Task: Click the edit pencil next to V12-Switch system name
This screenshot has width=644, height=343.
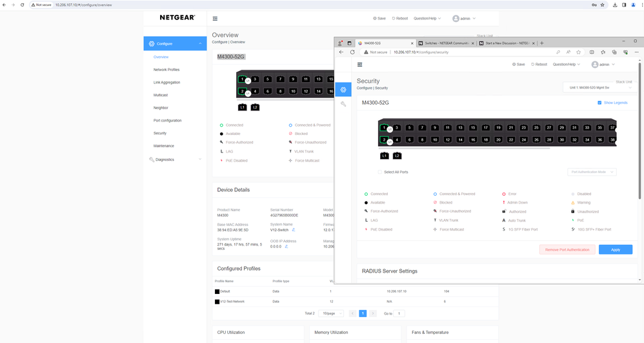Action: pos(294,229)
